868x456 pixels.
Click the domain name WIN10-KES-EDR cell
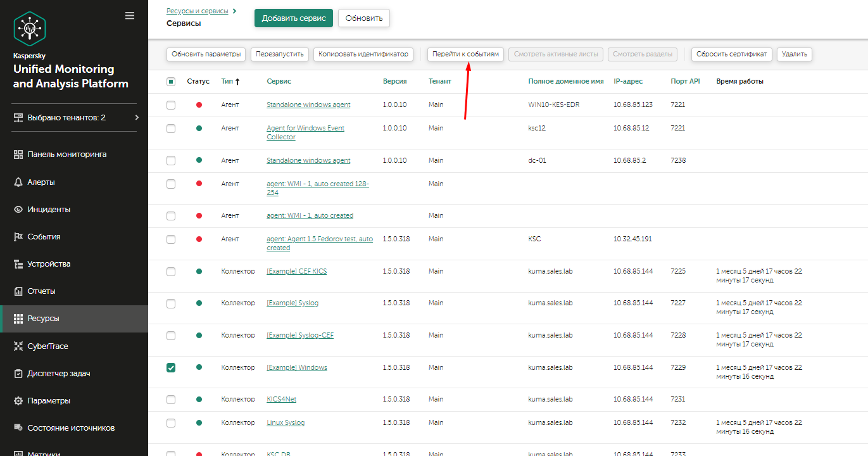[554, 105]
